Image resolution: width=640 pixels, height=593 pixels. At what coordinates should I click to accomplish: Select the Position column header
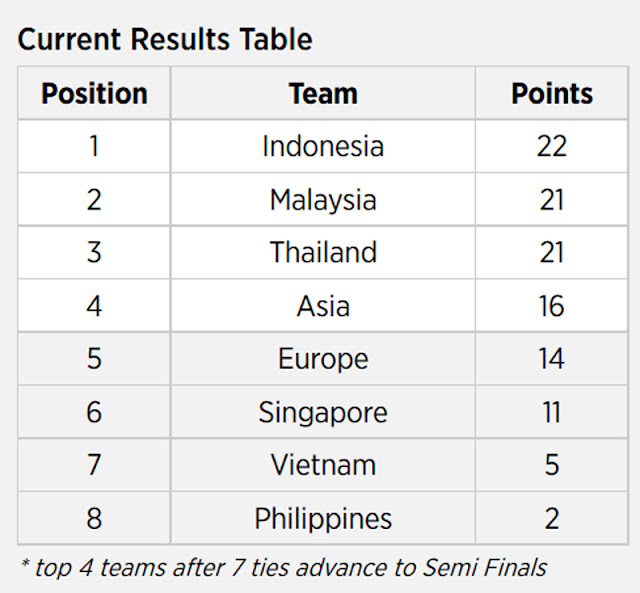point(94,93)
